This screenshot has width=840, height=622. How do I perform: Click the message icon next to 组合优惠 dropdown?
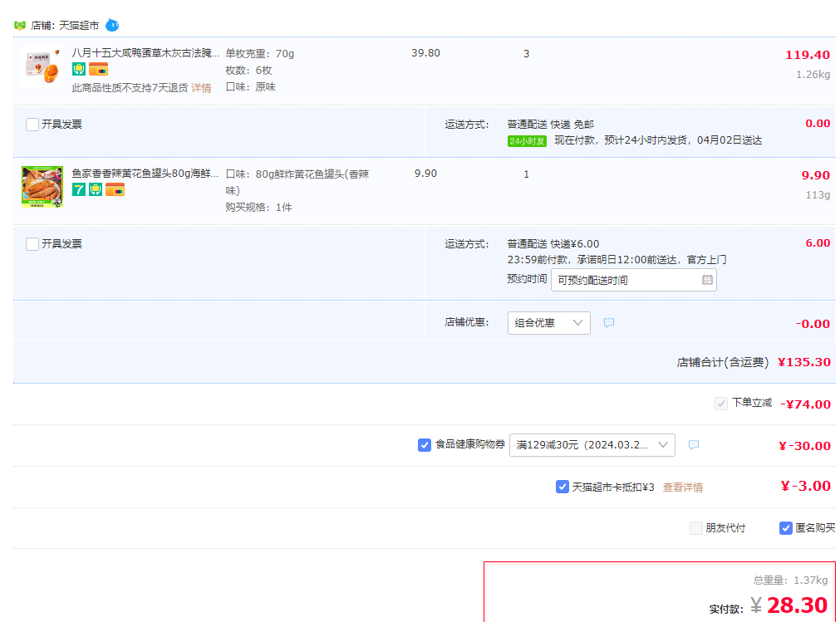(609, 323)
